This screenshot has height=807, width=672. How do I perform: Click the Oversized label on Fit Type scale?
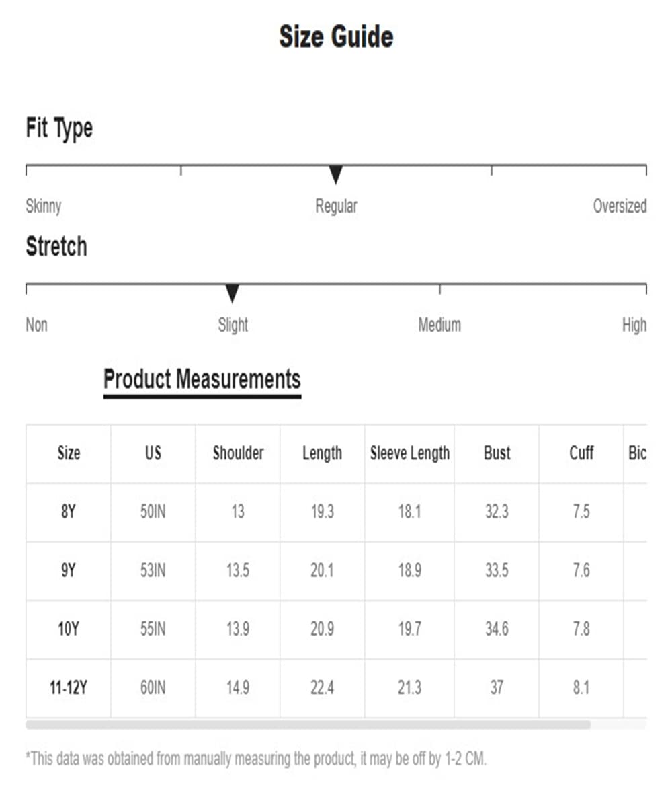pos(620,206)
